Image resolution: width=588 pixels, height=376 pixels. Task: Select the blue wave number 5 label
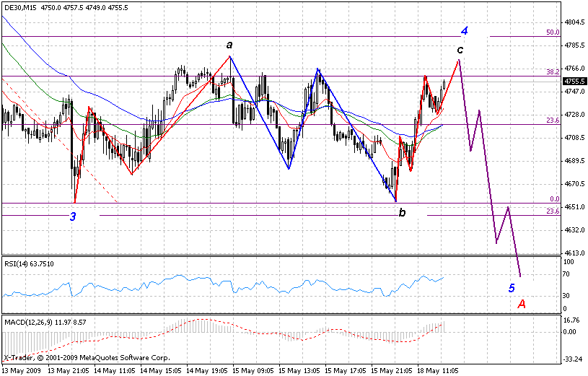(x=512, y=288)
